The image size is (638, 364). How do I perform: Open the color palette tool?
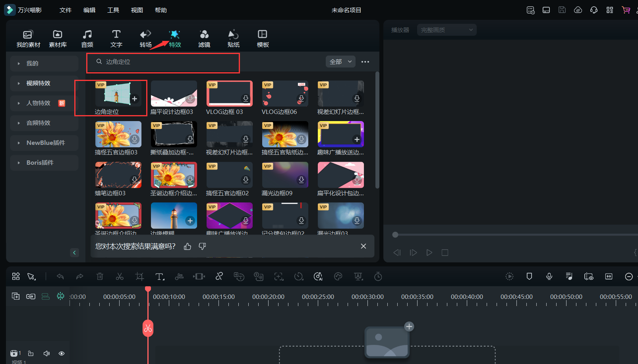coord(338,277)
